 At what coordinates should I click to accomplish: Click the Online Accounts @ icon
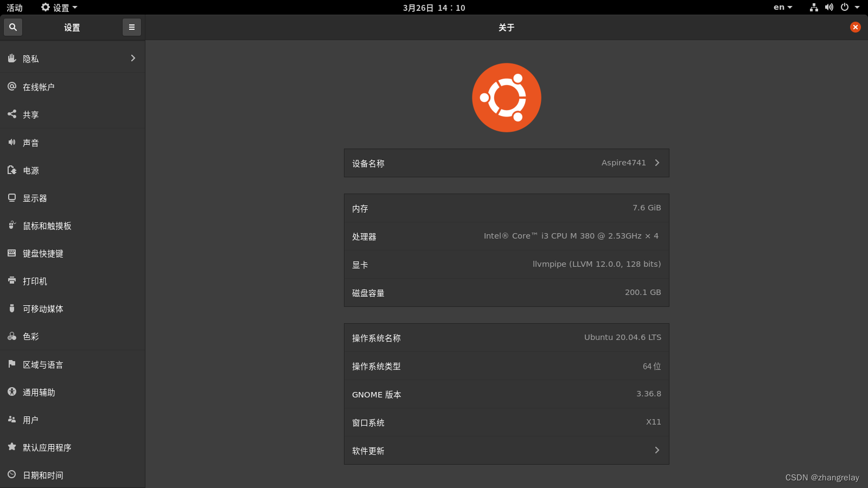12,86
